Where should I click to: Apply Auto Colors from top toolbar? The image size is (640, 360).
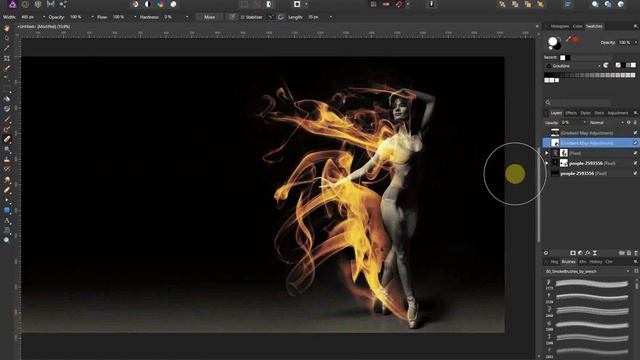(x=161, y=4)
